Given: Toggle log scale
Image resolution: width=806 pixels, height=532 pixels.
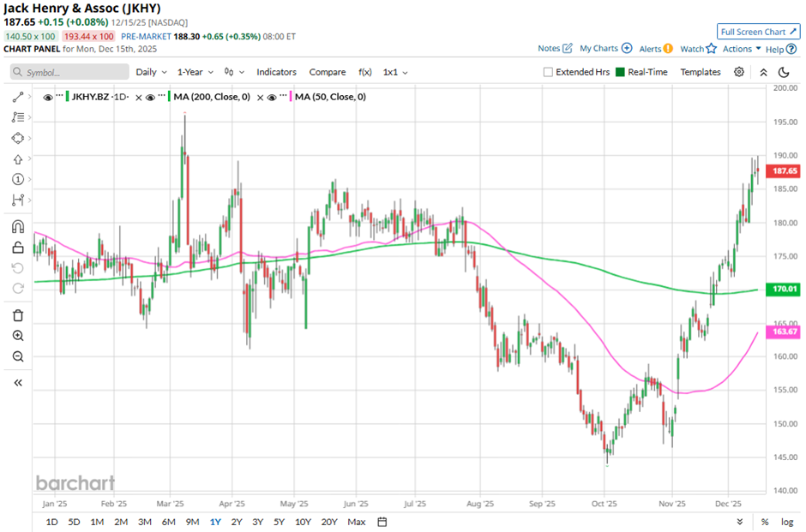Looking at the screenshot, I should pos(787,522).
